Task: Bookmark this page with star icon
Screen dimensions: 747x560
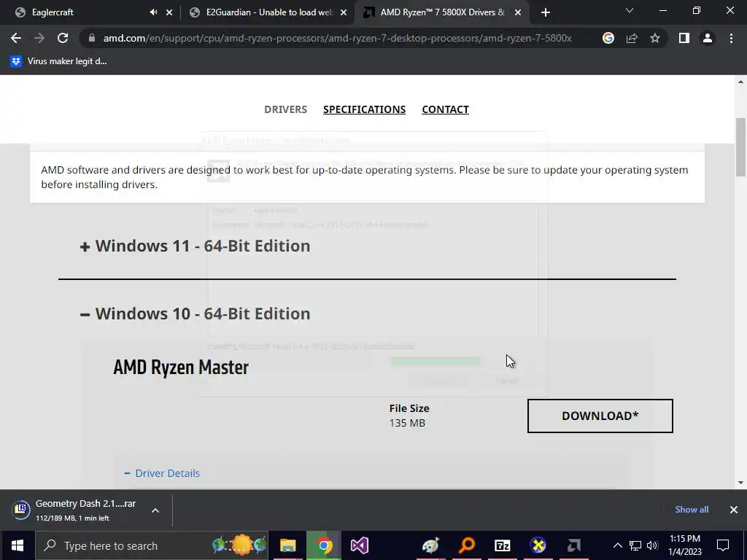Action: [655, 38]
